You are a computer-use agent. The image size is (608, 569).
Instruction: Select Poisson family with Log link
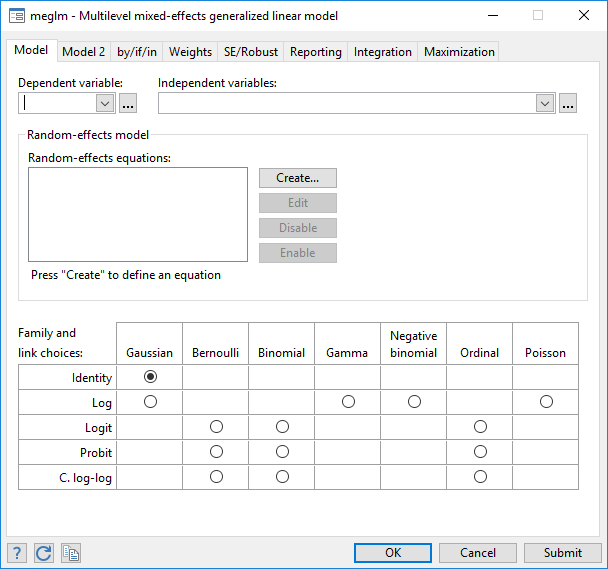pos(546,401)
